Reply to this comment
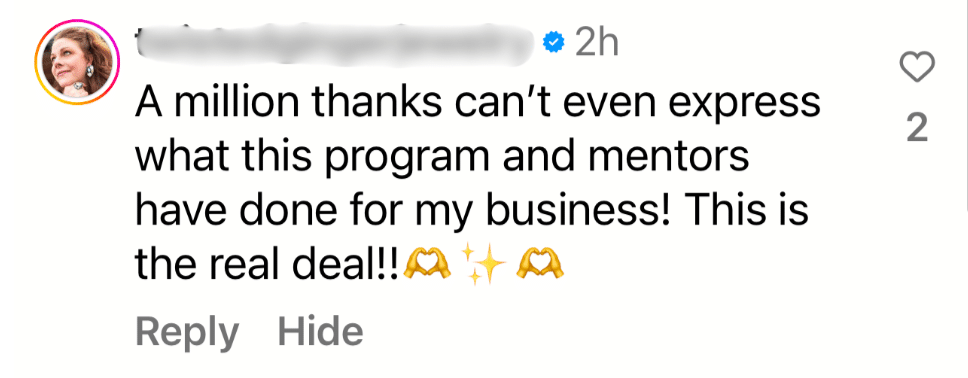 coord(187,334)
